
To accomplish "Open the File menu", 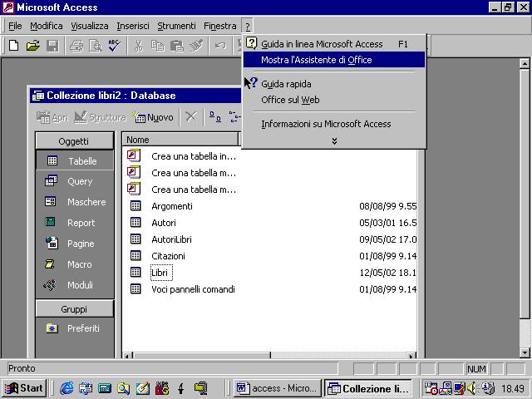I will (15, 26).
